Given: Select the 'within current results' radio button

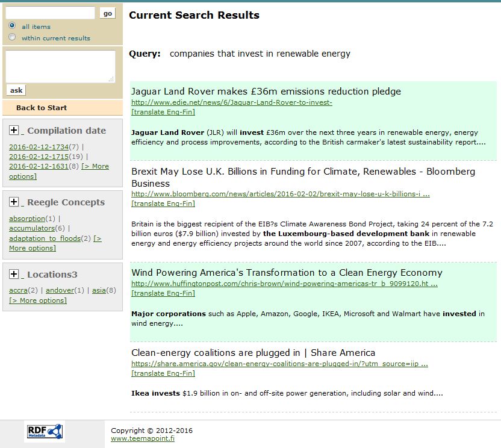Looking at the screenshot, I should pos(12,37).
